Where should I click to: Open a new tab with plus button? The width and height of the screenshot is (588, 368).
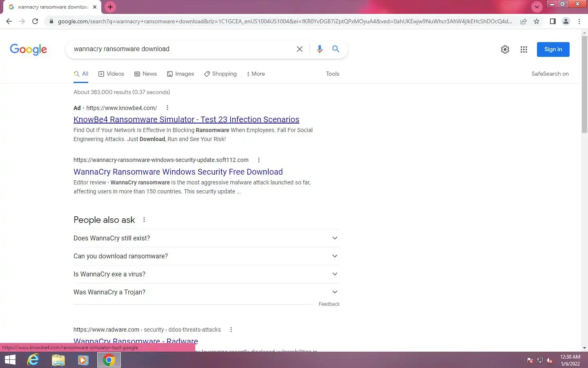[110, 7]
